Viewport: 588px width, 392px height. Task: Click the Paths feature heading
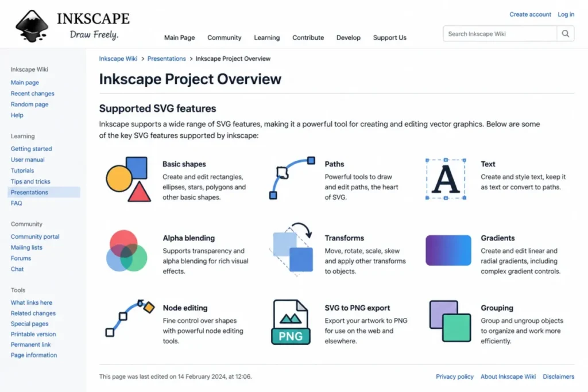coord(334,164)
